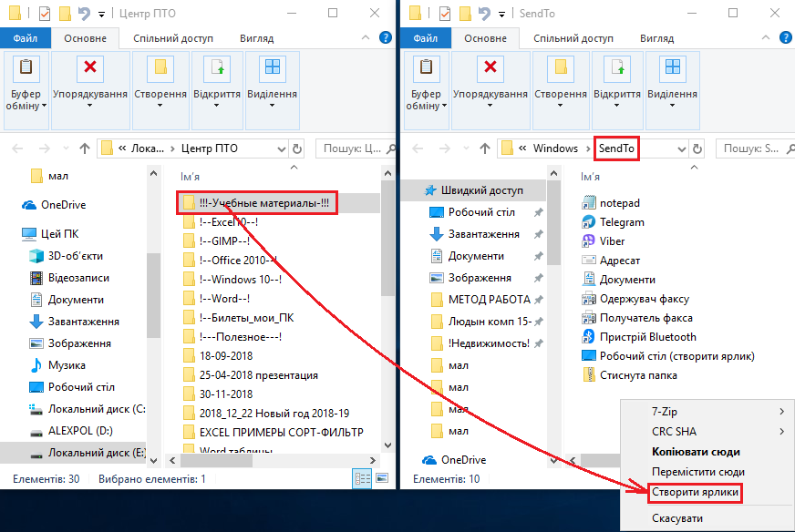Open Упорядкування group in Центр ПТО window
Image resolution: width=795 pixels, height=532 pixels.
[x=89, y=90]
